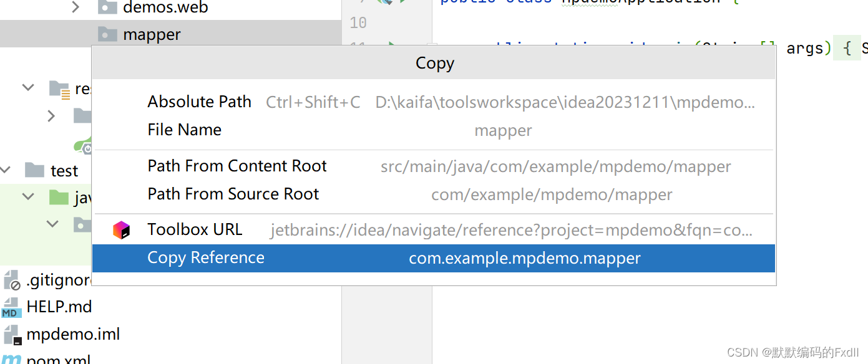Select the mapper package folder icon

tap(107, 34)
